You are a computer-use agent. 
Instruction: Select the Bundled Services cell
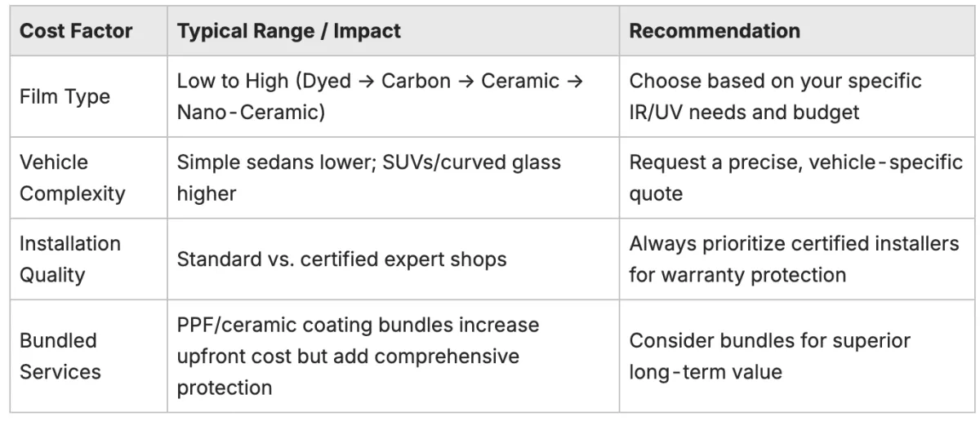point(60,357)
